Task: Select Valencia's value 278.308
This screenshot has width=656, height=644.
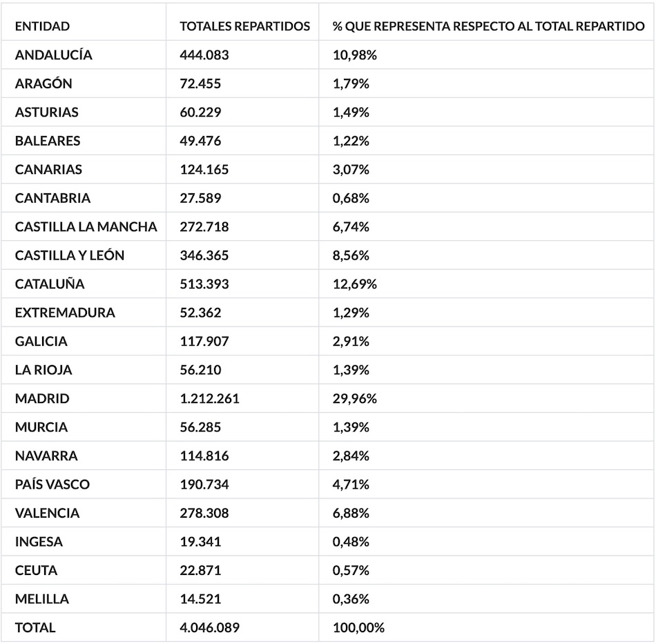Action: [204, 514]
